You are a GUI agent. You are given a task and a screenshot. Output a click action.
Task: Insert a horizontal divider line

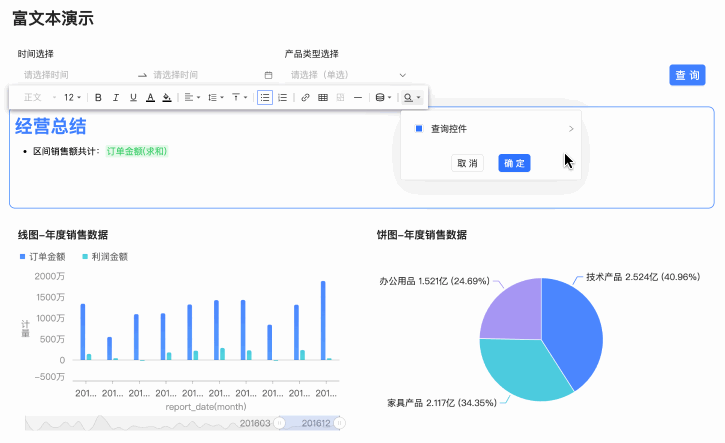coord(358,98)
